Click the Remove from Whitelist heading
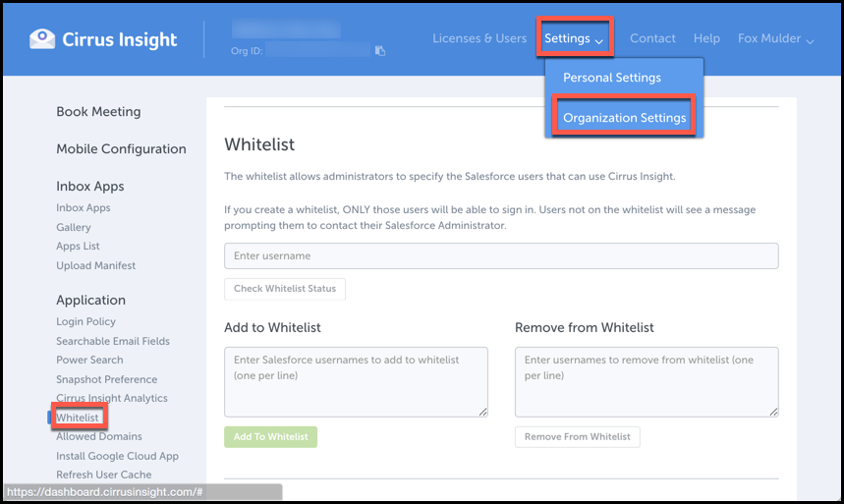Screen dimensions: 844x504 tap(584, 327)
